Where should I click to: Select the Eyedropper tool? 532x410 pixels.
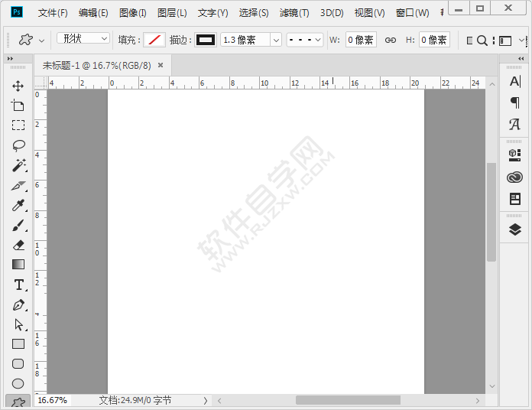(18, 205)
